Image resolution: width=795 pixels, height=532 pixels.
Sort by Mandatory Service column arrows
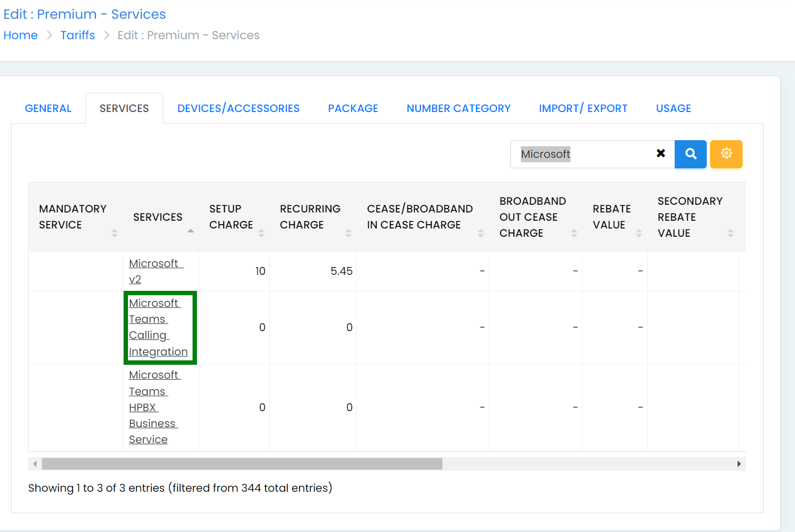click(x=114, y=233)
